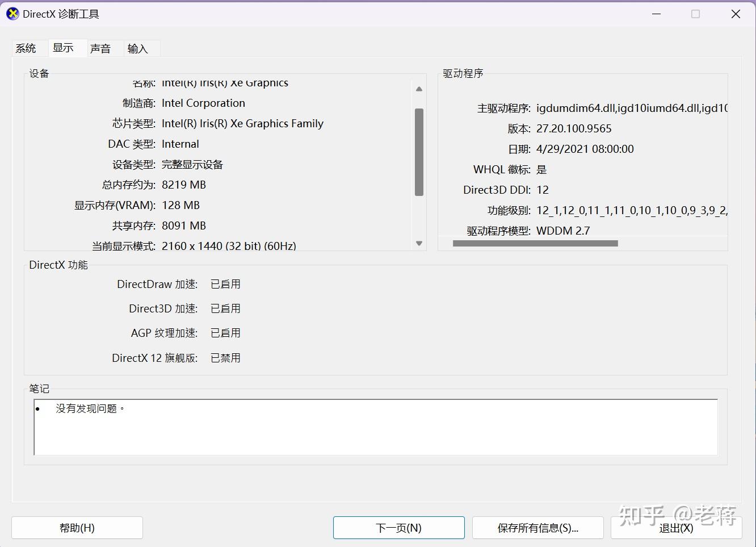This screenshot has width=756, height=547.
Task: Click the main driver value igdumdim64.dll
Action: (632, 108)
